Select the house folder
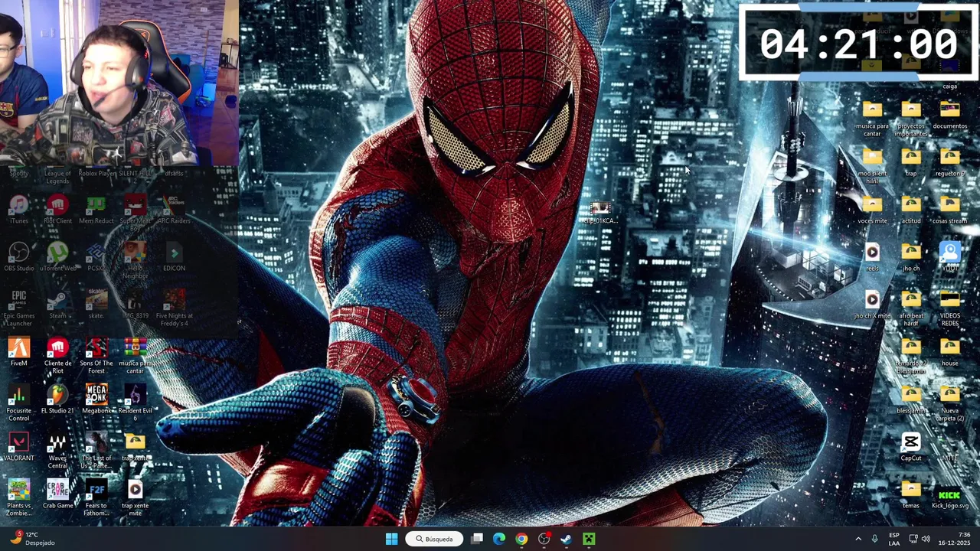The width and height of the screenshot is (980, 551). [x=949, y=352]
